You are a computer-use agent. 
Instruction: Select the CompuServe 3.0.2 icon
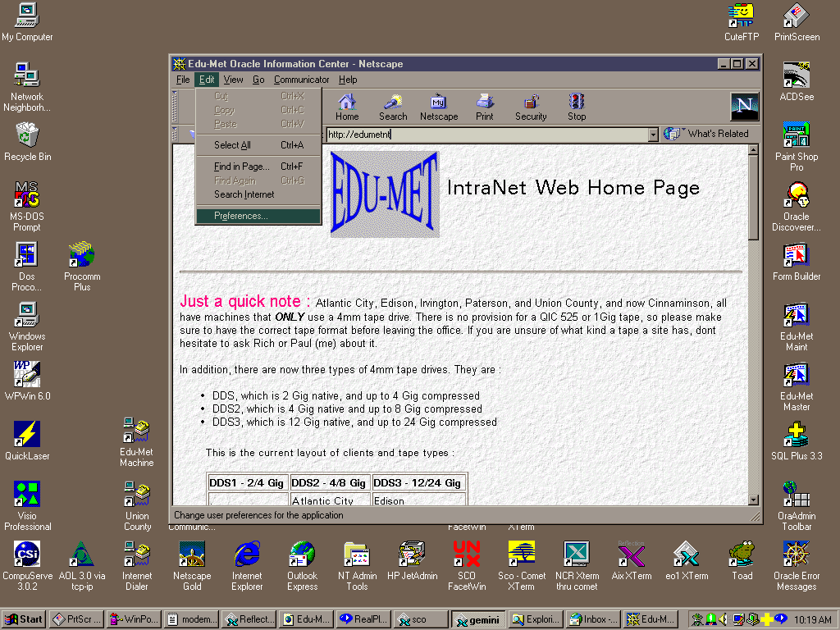27,566
